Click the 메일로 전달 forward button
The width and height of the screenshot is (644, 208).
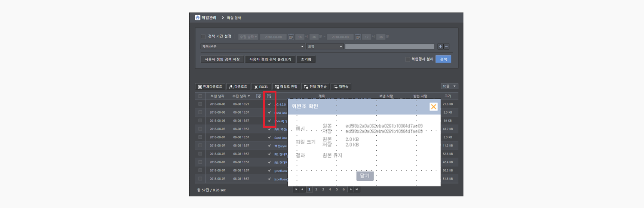pyautogui.click(x=286, y=87)
